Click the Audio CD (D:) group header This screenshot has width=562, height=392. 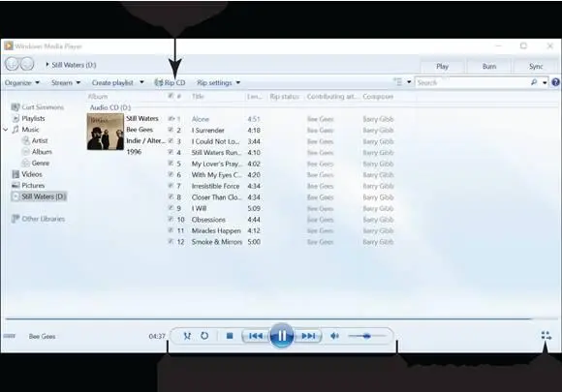[110, 107]
